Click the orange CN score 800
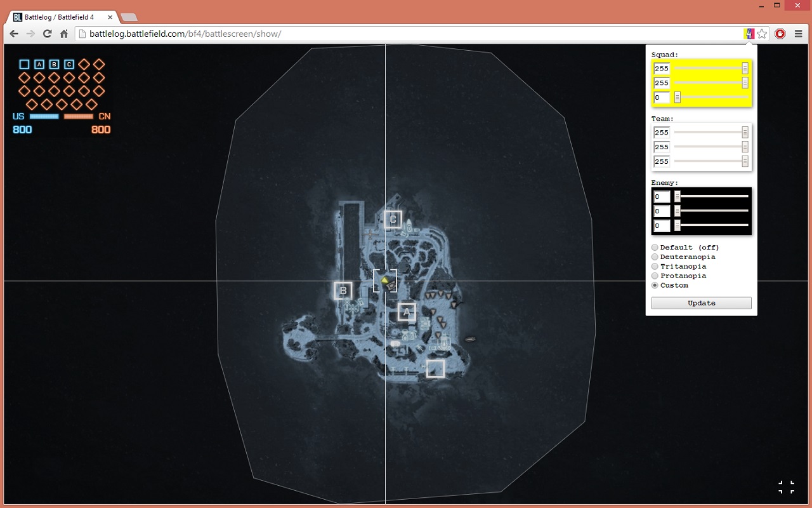 pyautogui.click(x=101, y=130)
